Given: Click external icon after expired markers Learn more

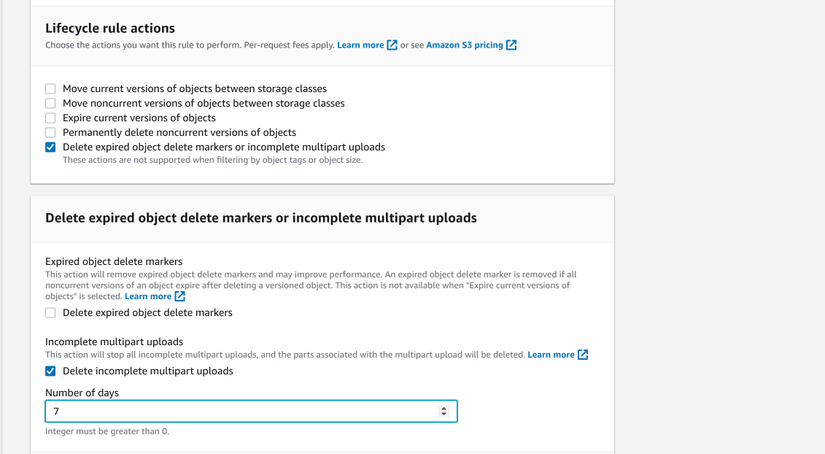Looking at the screenshot, I should point(180,296).
